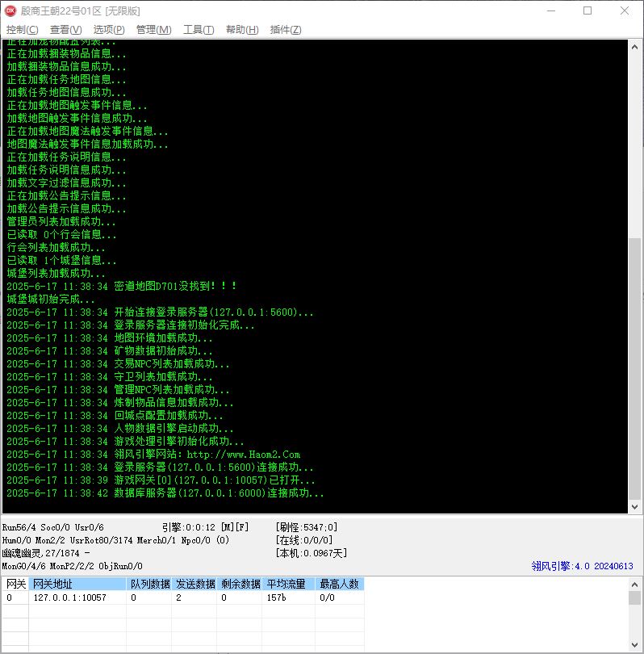The image size is (644, 654).
Task: Click the 平均流量 column header
Action: point(288,584)
